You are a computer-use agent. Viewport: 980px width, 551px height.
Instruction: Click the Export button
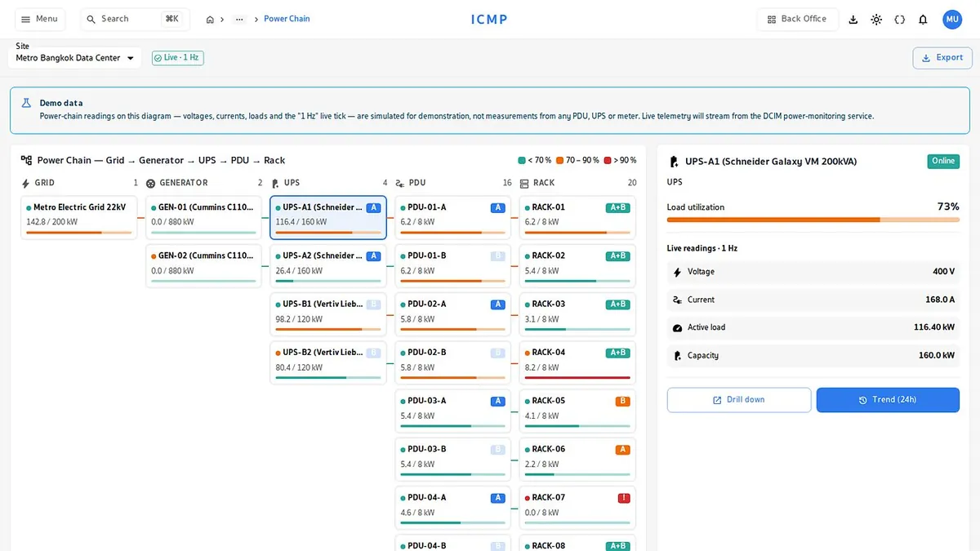942,58
